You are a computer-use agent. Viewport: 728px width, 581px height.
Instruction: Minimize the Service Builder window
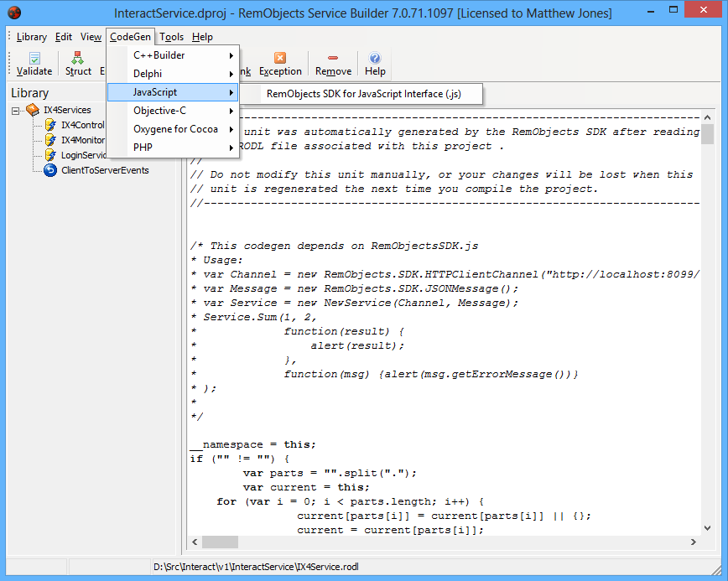tap(651, 10)
